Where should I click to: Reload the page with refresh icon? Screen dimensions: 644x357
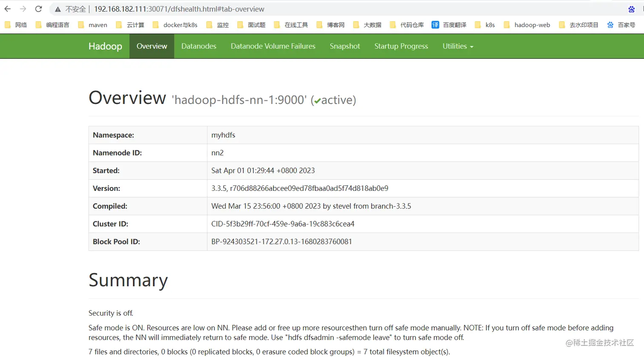[38, 9]
